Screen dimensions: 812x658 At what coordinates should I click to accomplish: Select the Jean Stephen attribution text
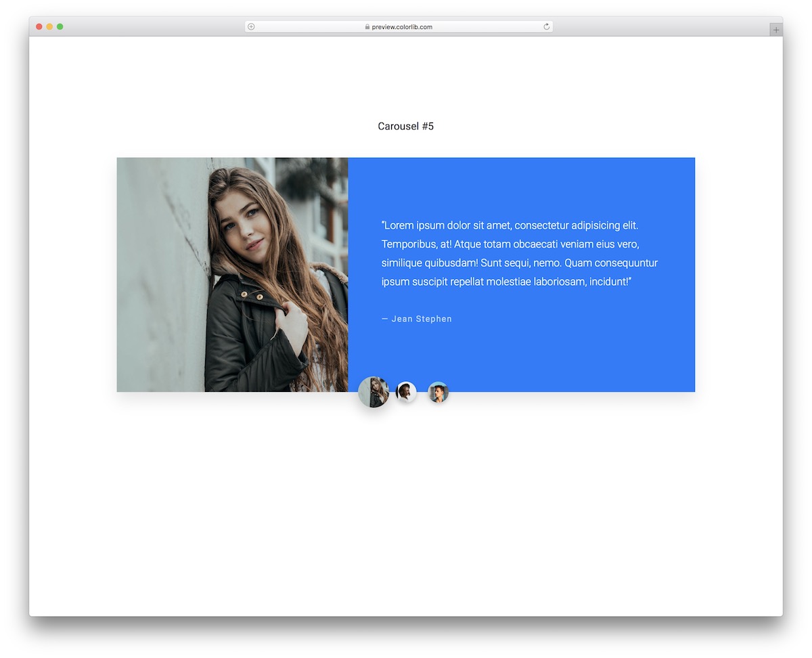tap(417, 318)
